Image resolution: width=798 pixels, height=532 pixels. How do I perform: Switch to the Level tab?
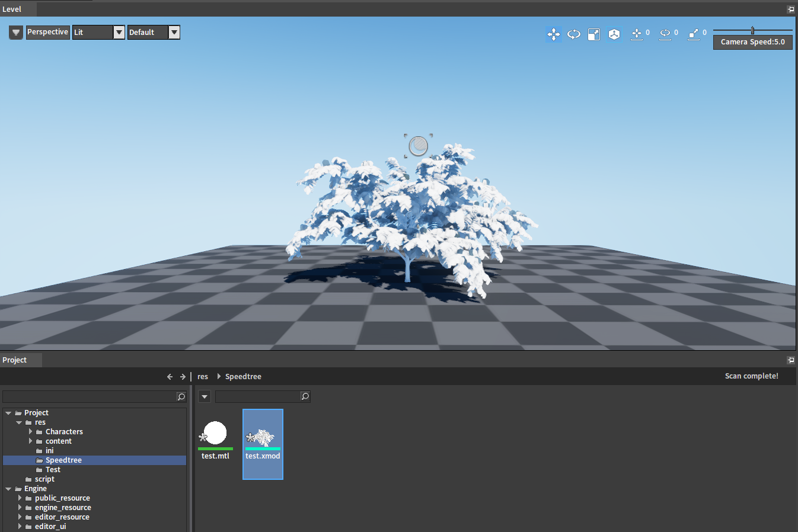tap(12, 9)
